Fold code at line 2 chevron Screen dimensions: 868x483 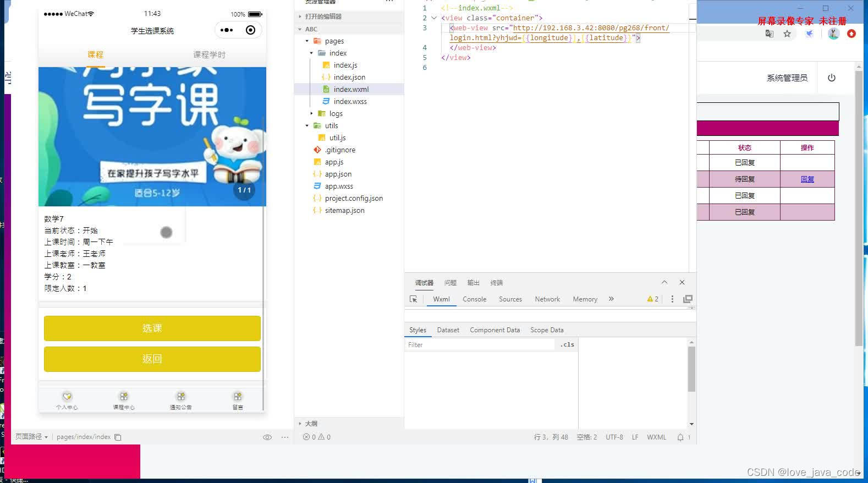pos(434,18)
